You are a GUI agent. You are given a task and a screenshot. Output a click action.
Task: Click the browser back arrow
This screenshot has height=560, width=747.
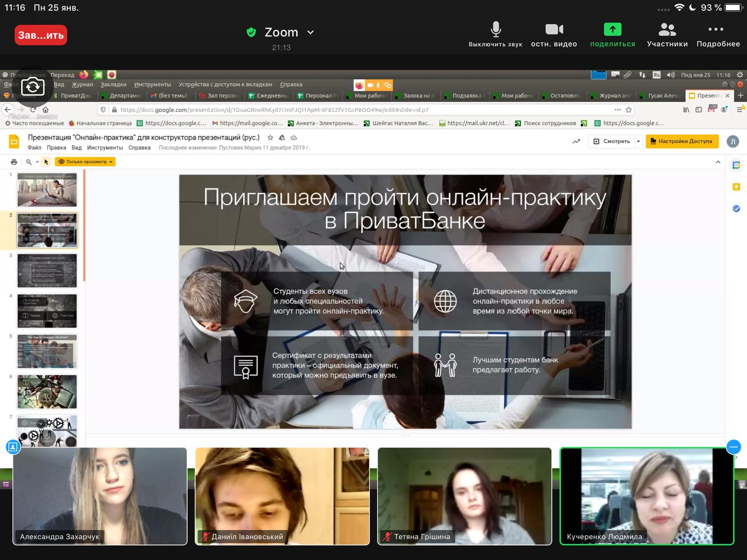coord(8,110)
